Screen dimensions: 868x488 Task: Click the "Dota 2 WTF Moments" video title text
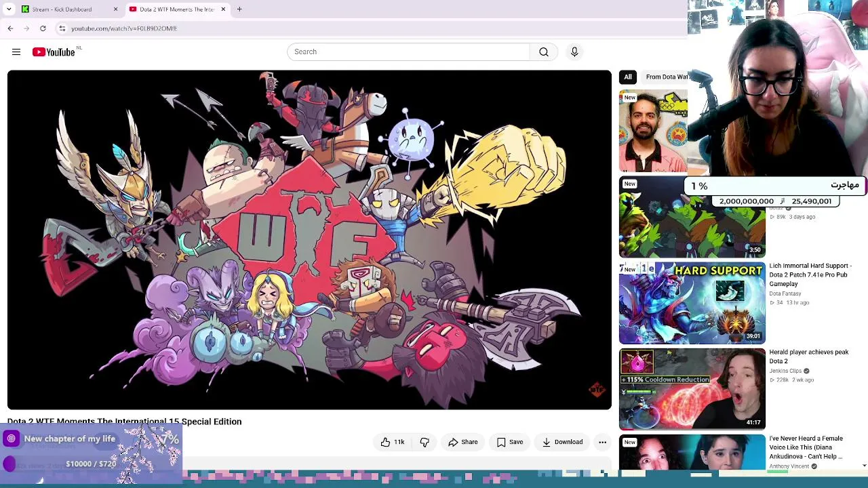tap(125, 422)
